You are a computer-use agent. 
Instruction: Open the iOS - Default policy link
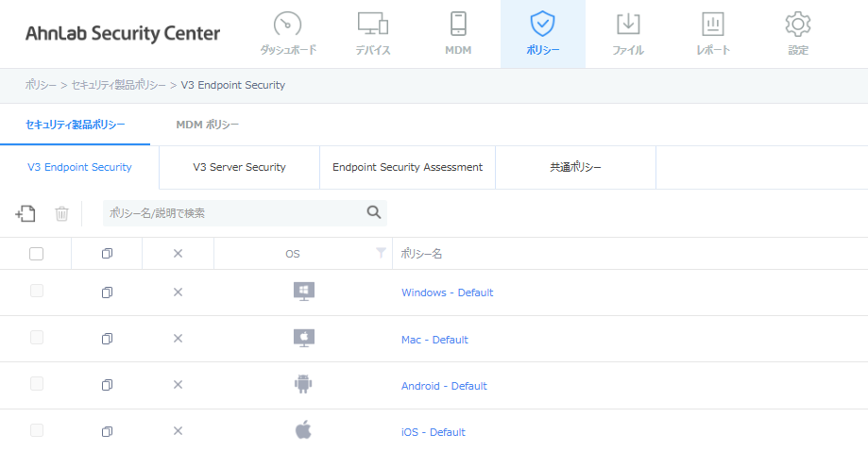(x=433, y=432)
